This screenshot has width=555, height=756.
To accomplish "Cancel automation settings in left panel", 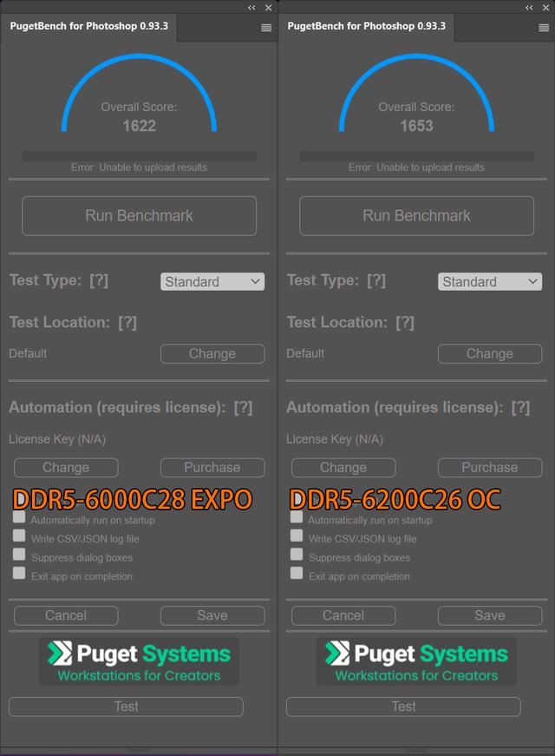I will [66, 615].
